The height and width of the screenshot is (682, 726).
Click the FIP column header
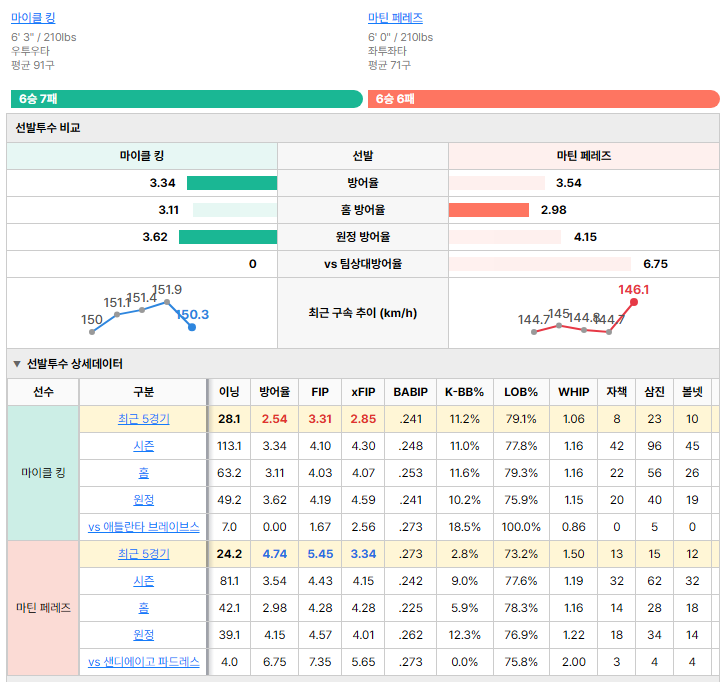point(320,392)
